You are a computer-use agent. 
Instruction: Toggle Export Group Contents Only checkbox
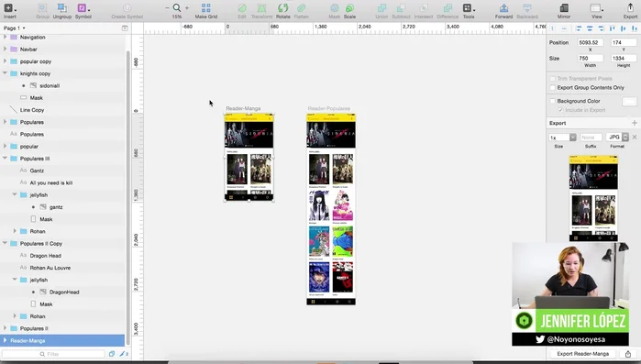click(553, 87)
